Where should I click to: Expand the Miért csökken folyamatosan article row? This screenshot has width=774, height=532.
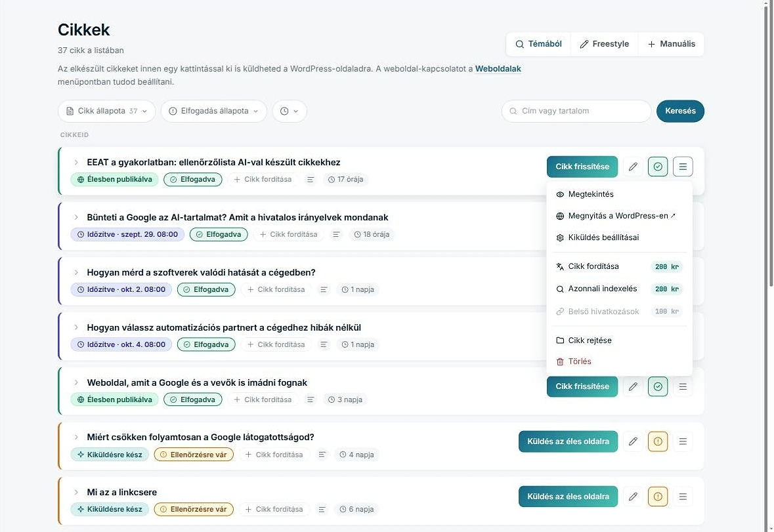[x=76, y=438]
